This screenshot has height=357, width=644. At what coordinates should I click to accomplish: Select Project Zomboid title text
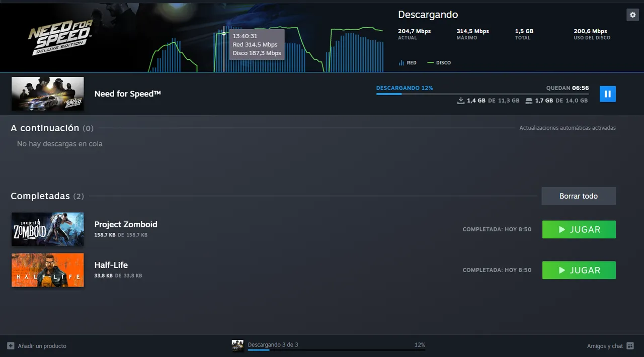coord(126,224)
